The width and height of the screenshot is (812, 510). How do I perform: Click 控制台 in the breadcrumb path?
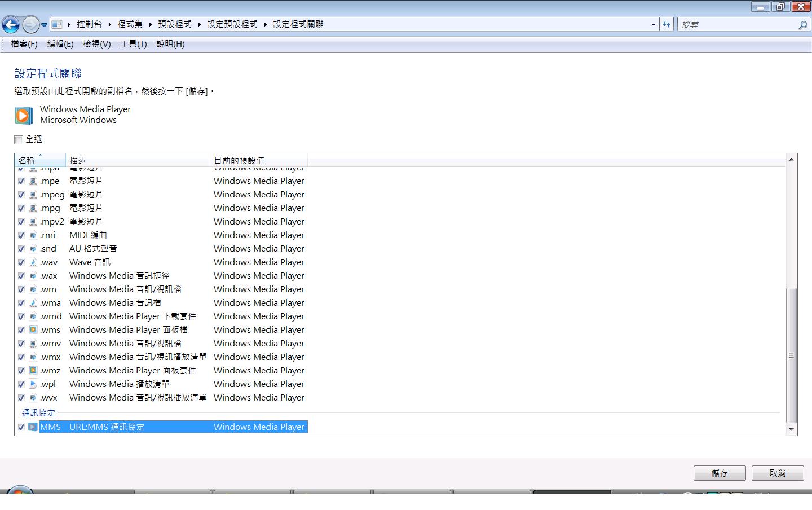(90, 24)
